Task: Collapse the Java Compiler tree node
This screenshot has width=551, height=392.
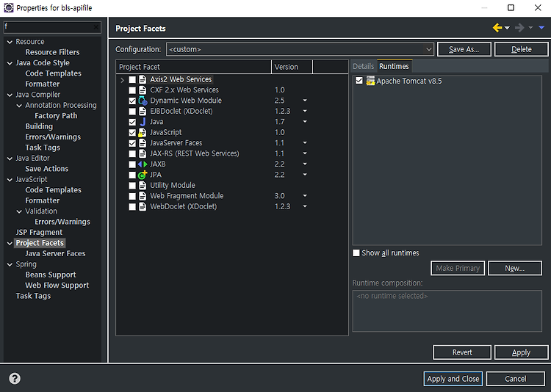Action: tap(10, 95)
